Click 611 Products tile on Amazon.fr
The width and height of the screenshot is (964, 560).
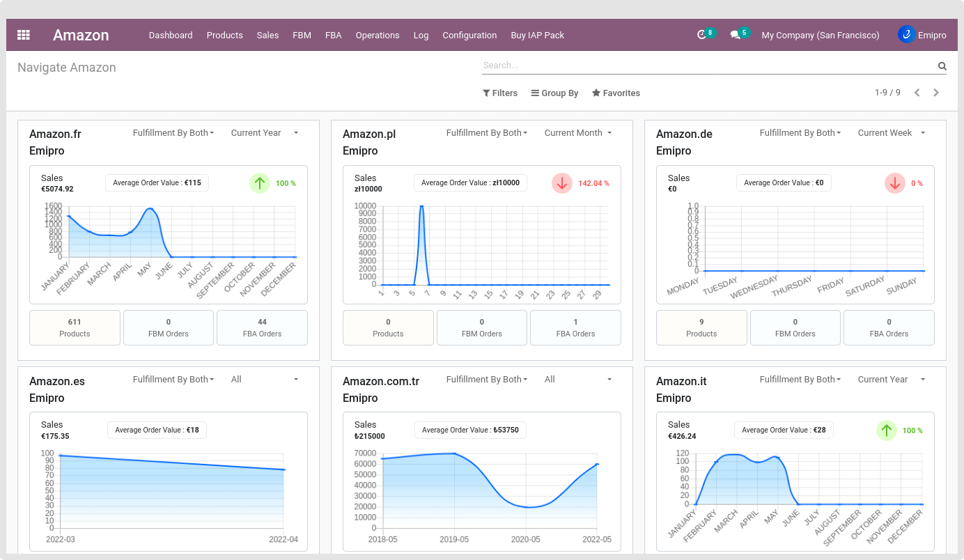click(x=75, y=327)
